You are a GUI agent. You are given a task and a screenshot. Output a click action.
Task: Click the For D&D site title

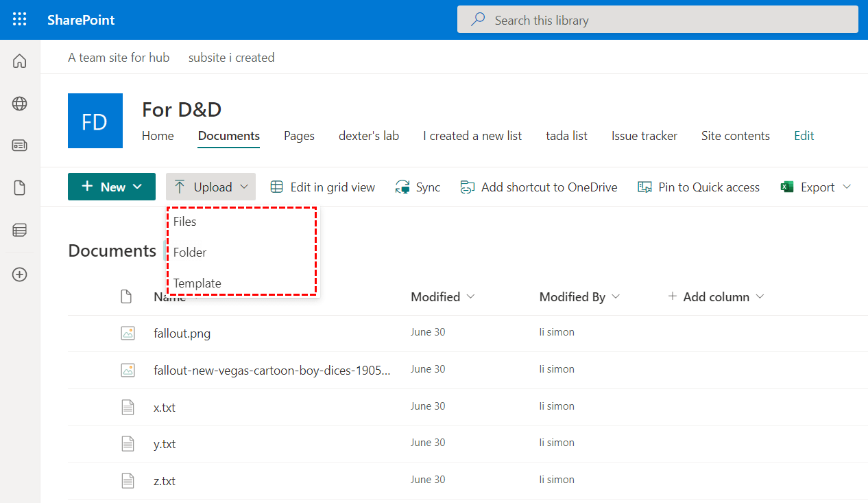[x=182, y=109]
